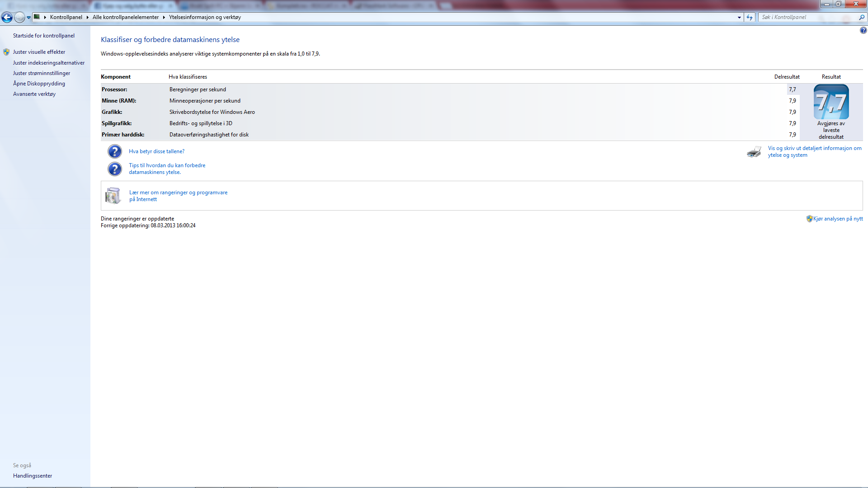
Task: Restore down the window
Action: click(x=838, y=4)
